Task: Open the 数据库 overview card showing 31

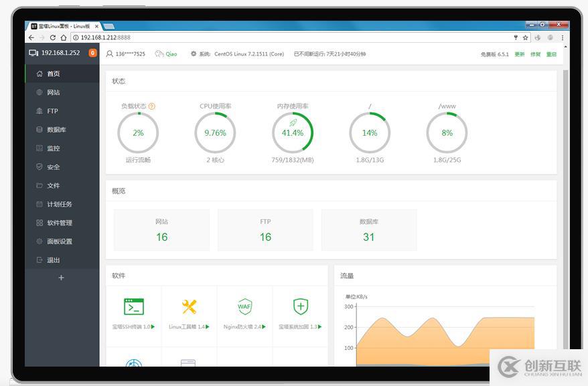Action: pyautogui.click(x=368, y=229)
